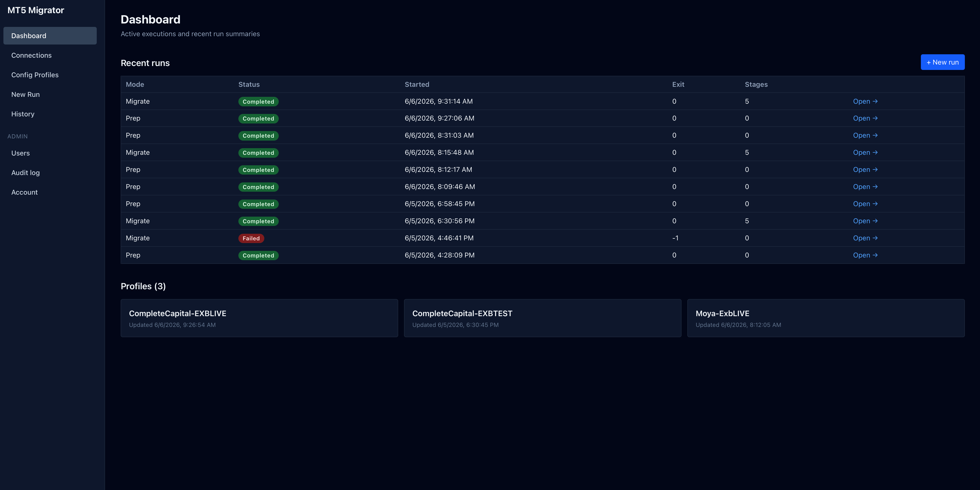
Task: Go to Connections in sidebar
Action: point(50,55)
